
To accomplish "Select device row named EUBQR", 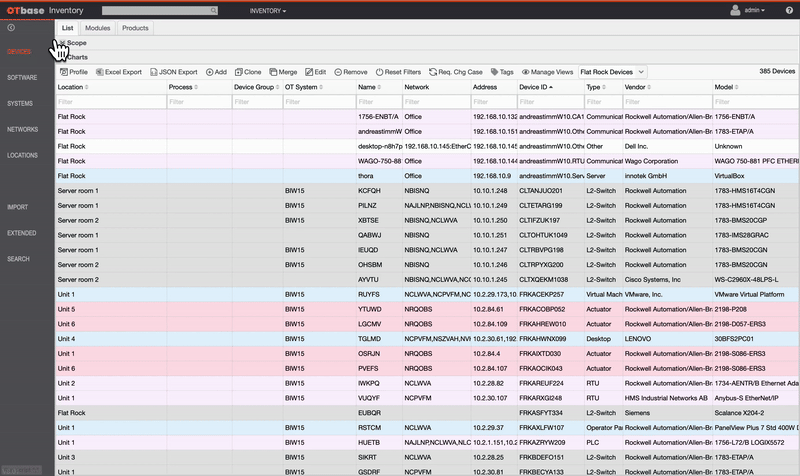I will [428, 413].
